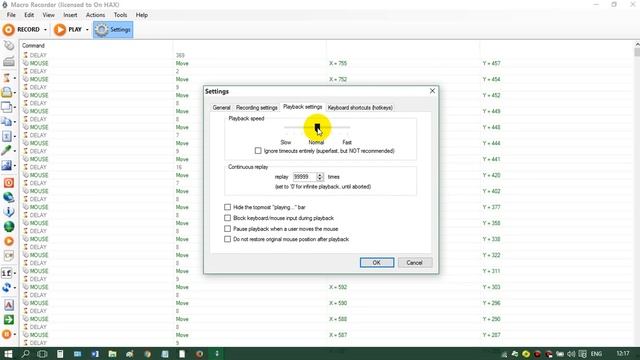The image size is (640, 360).
Task: Click the taskbar volume speaker icon
Action: click(x=571, y=354)
